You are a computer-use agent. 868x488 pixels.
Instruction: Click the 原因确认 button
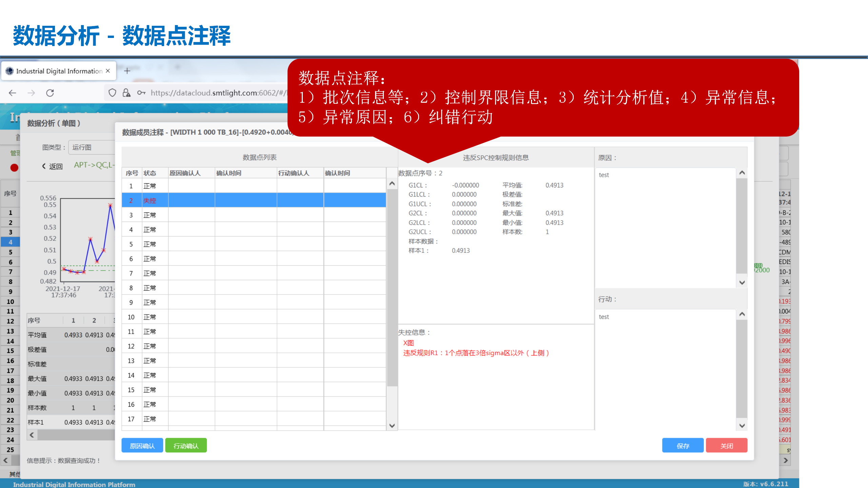[142, 446]
